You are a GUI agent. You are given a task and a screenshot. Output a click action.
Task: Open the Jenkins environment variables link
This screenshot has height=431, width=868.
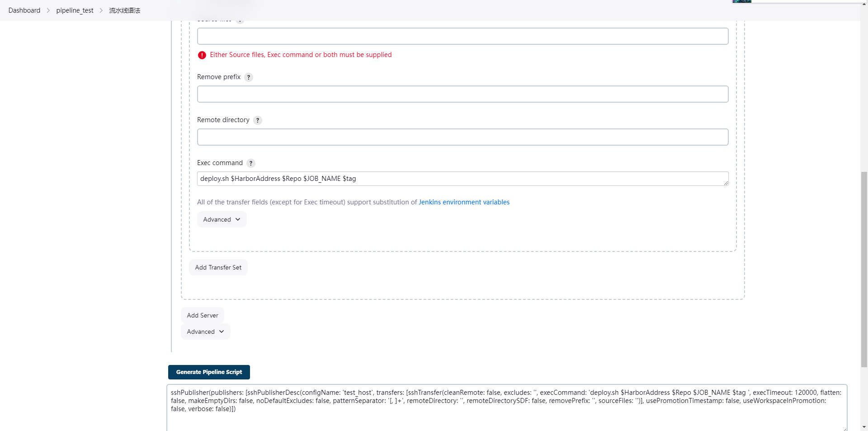click(x=464, y=202)
